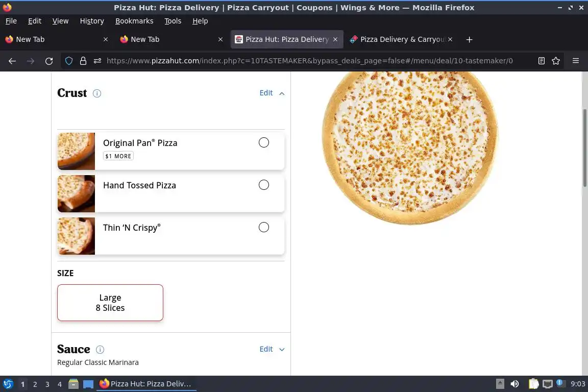Image resolution: width=588 pixels, height=392 pixels.
Task: Open the History menu
Action: coord(92,21)
